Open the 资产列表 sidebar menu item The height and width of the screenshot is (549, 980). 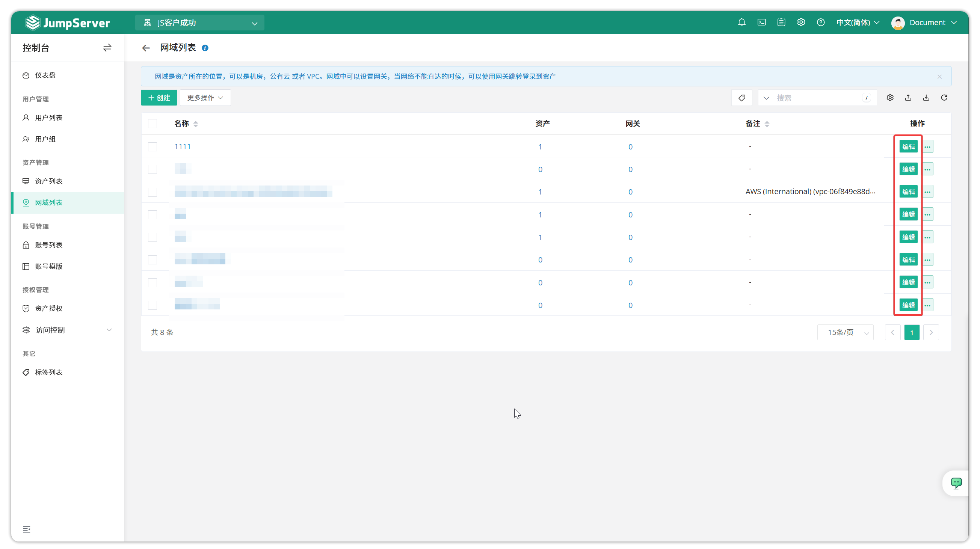coord(48,181)
